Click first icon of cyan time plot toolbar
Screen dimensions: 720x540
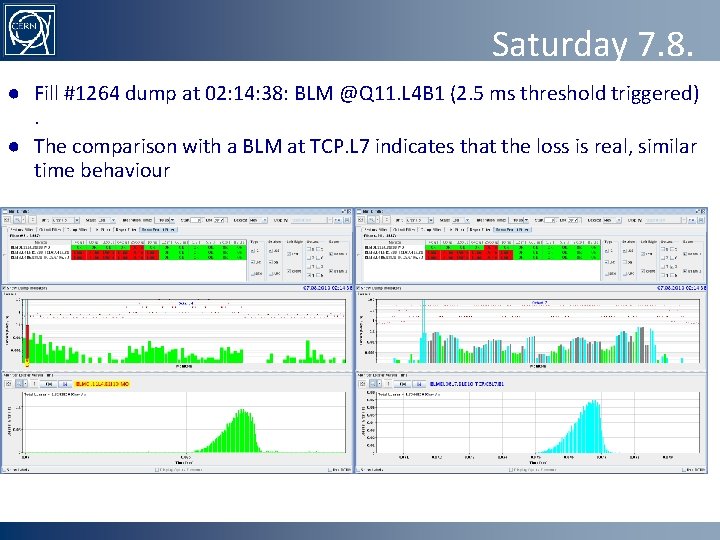pyautogui.click(x=362, y=384)
